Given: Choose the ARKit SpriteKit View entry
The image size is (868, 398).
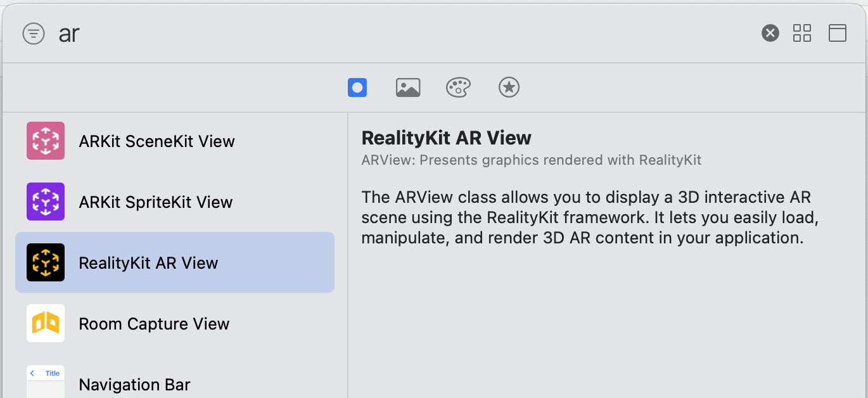Looking at the screenshot, I should [175, 202].
